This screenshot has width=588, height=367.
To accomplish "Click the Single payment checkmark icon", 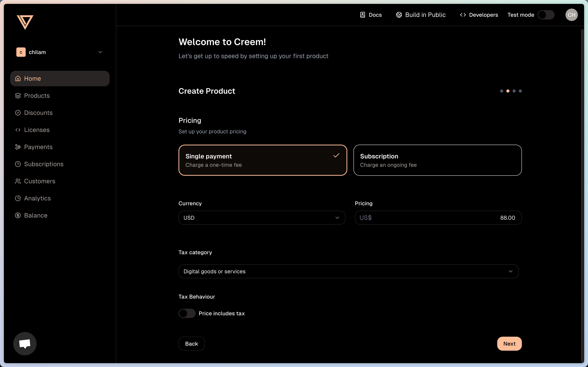I will (336, 155).
